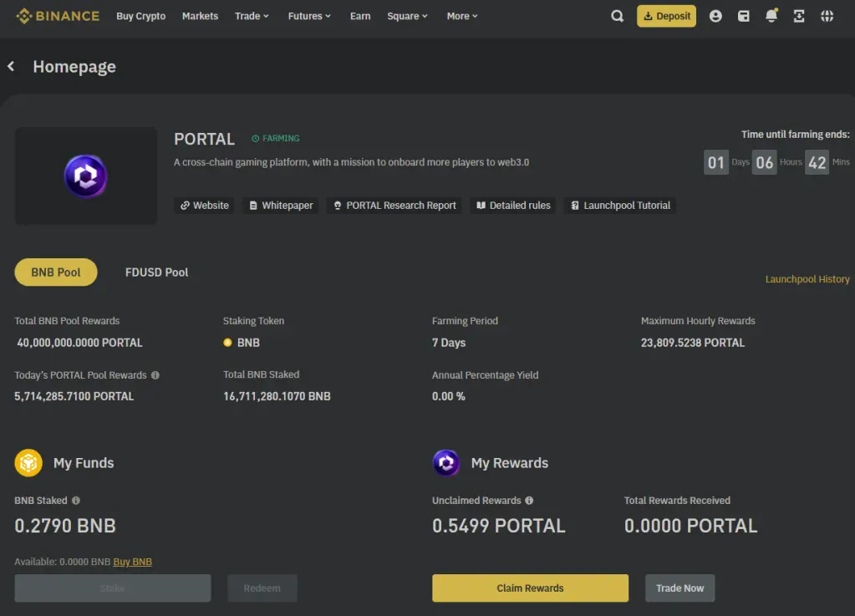Viewport: 855px width, 616px height.
Task: Click the Stake button
Action: click(112, 588)
